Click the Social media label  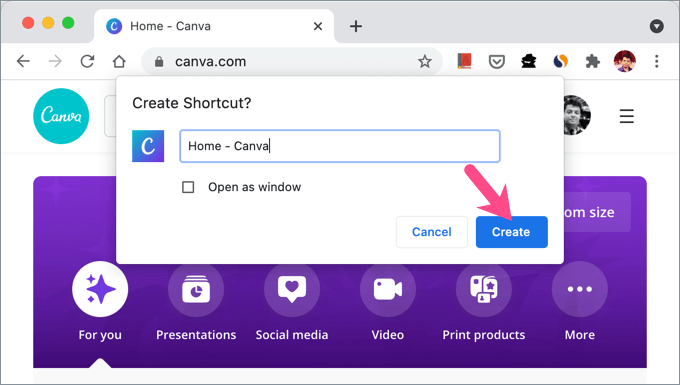tap(292, 335)
